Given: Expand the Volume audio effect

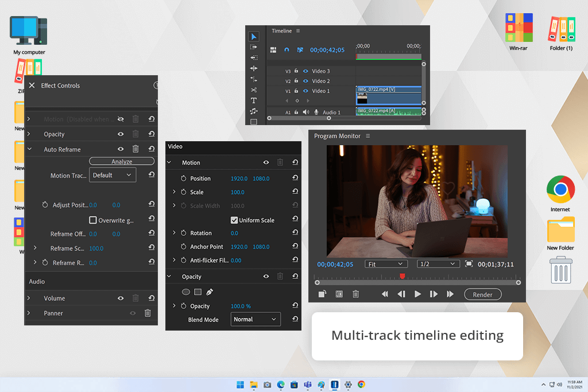Looking at the screenshot, I should [29, 298].
